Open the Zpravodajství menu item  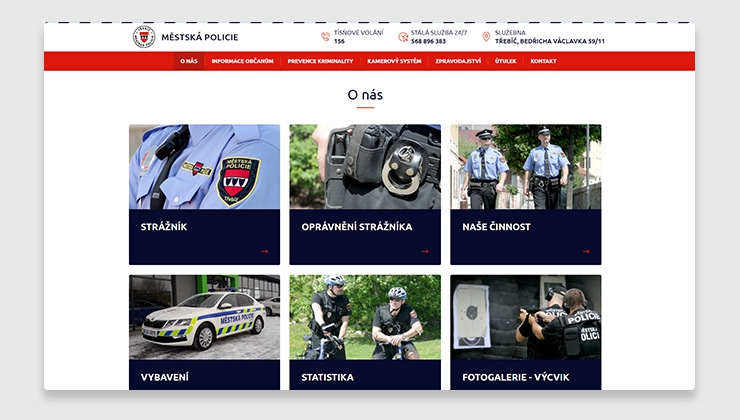coord(458,61)
